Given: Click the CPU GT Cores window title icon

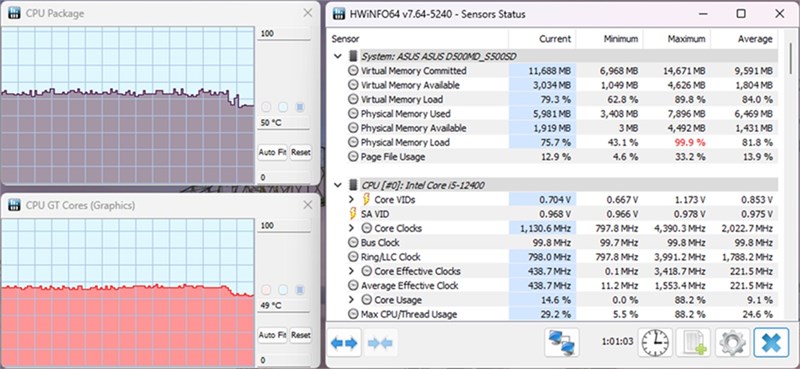Looking at the screenshot, I should tap(14, 205).
